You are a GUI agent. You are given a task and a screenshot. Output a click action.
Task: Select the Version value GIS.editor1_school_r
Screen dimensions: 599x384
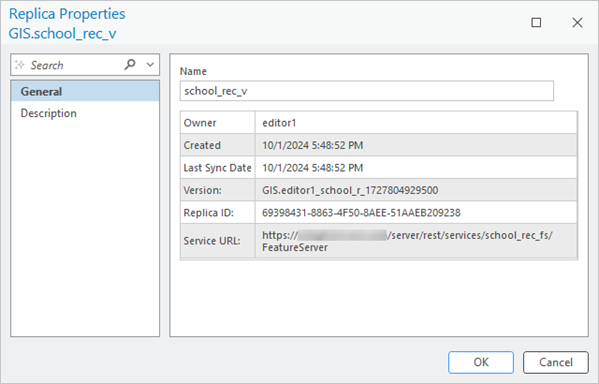point(350,190)
